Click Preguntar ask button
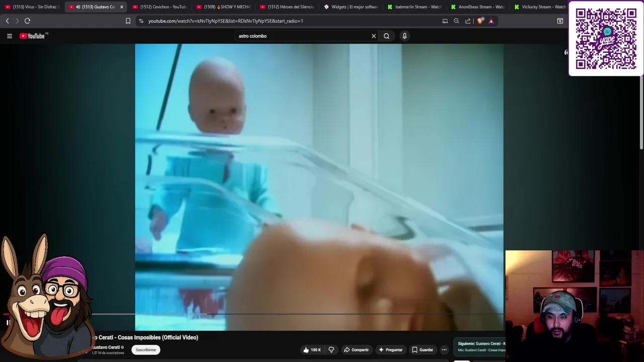644x362 pixels. (x=390, y=350)
